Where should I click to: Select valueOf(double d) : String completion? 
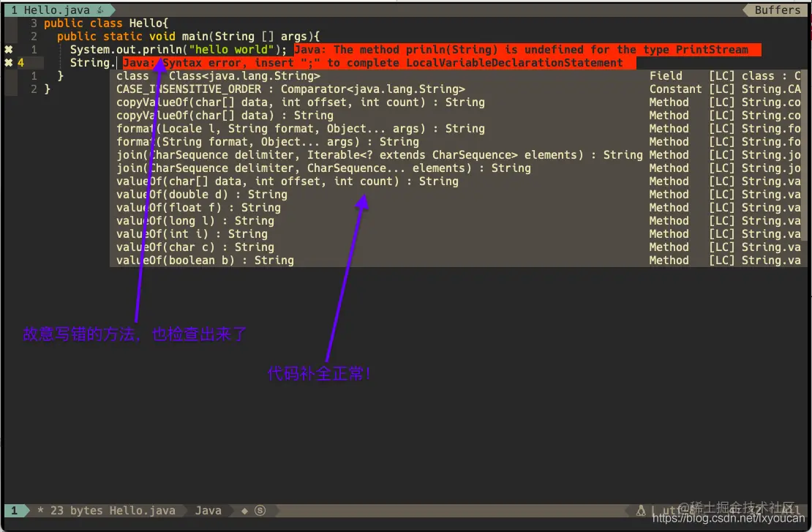(x=201, y=195)
